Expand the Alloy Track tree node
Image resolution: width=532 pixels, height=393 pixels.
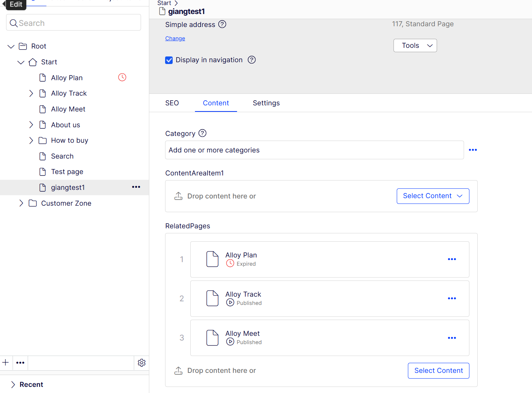[x=31, y=93]
